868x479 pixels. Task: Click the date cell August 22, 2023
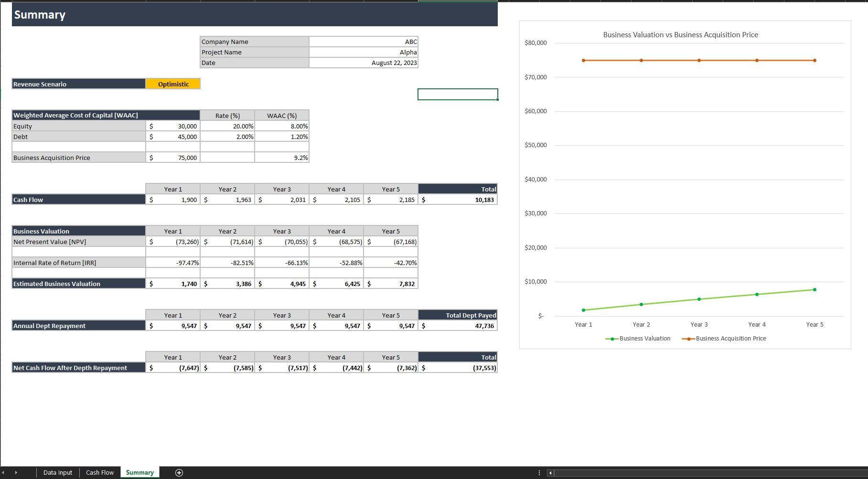coord(363,63)
